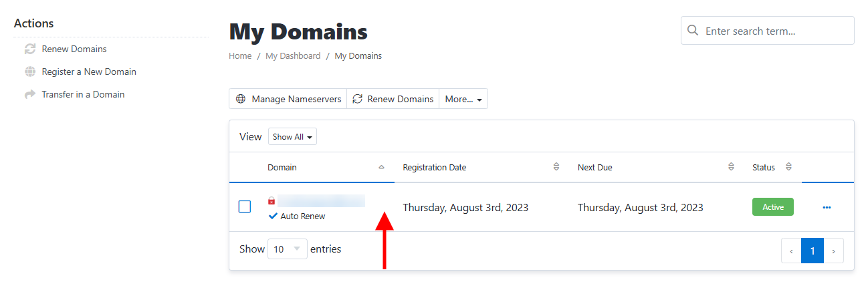The width and height of the screenshot is (868, 296).
Task: Select the domain row checkbox
Action: (x=245, y=207)
